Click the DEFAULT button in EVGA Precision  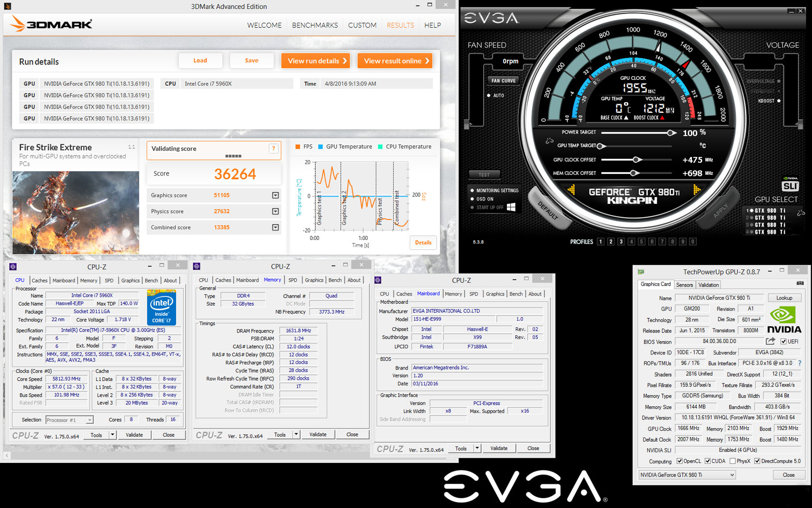pos(548,211)
